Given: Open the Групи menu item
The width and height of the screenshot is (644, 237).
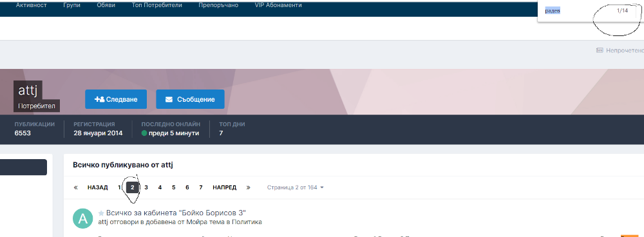Looking at the screenshot, I should click(x=72, y=5).
